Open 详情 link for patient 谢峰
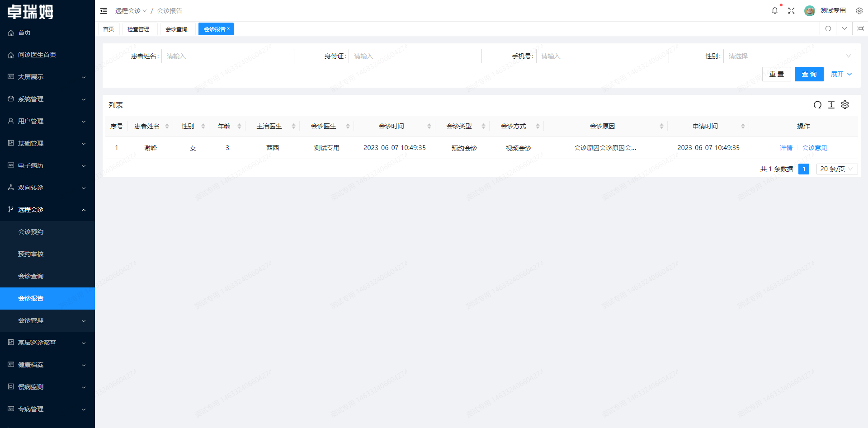This screenshot has width=868, height=428. pos(786,148)
